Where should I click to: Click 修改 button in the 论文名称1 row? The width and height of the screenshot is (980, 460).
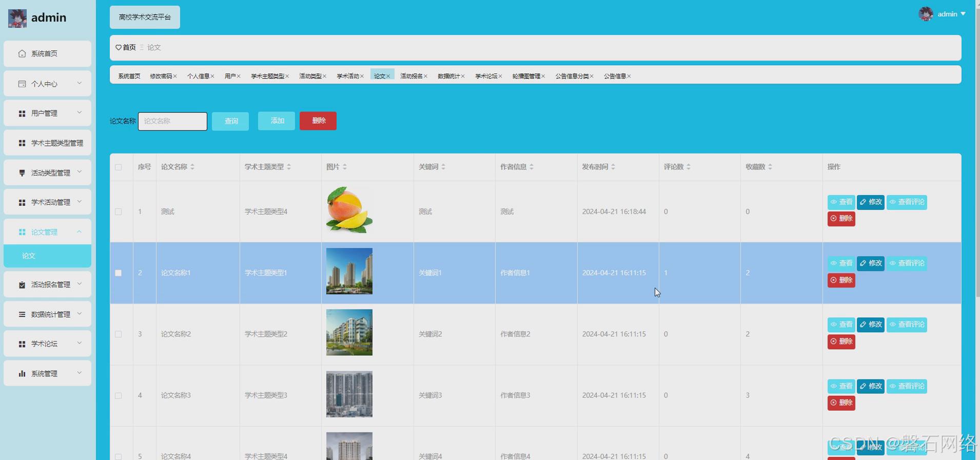coord(871,263)
